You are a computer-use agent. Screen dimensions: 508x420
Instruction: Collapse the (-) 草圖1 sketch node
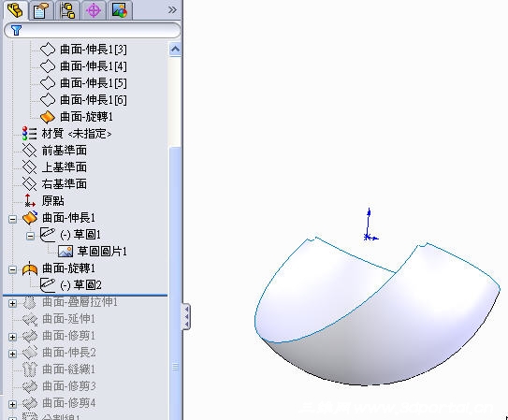pyautogui.click(x=31, y=236)
